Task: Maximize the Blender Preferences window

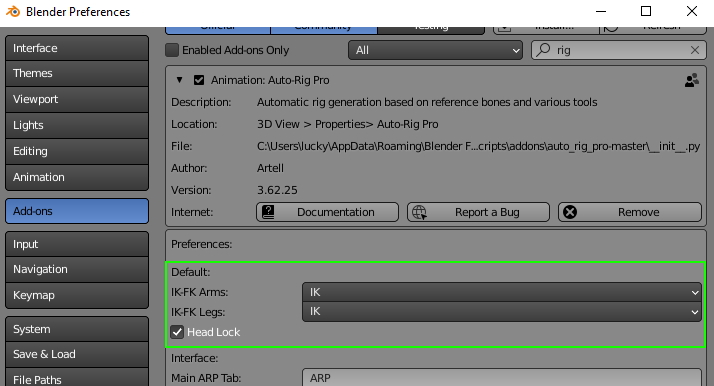Action: point(646,11)
